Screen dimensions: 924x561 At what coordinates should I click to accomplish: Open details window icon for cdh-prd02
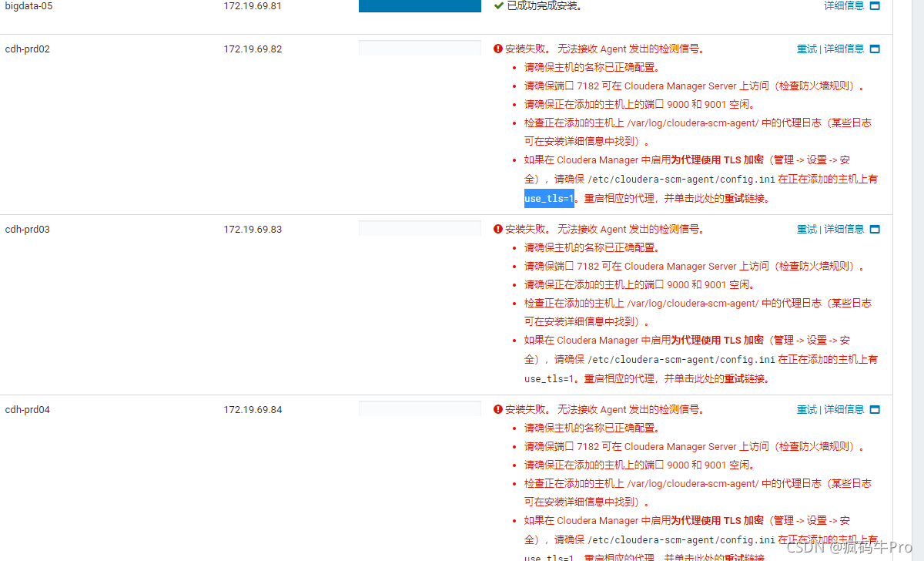[874, 49]
